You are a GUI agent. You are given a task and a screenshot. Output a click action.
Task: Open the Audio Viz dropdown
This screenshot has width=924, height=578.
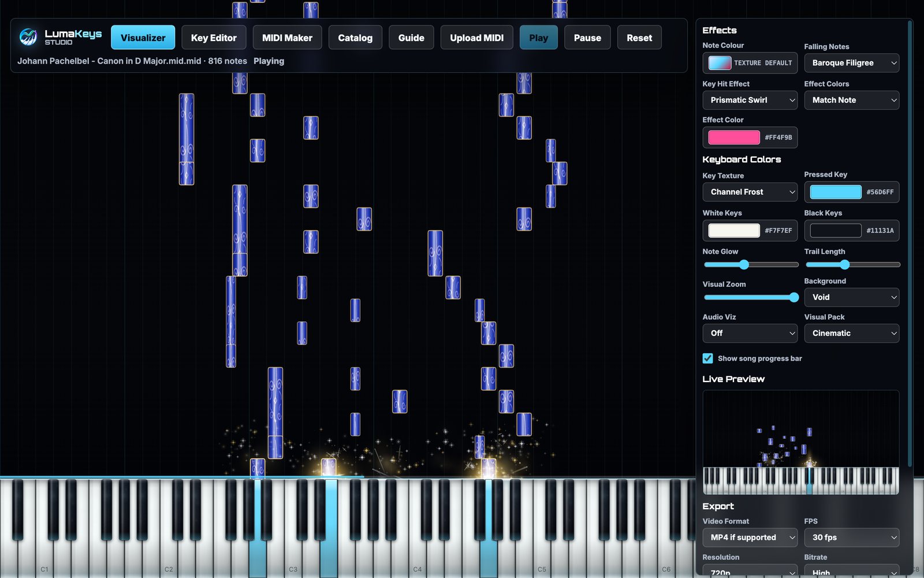(750, 333)
